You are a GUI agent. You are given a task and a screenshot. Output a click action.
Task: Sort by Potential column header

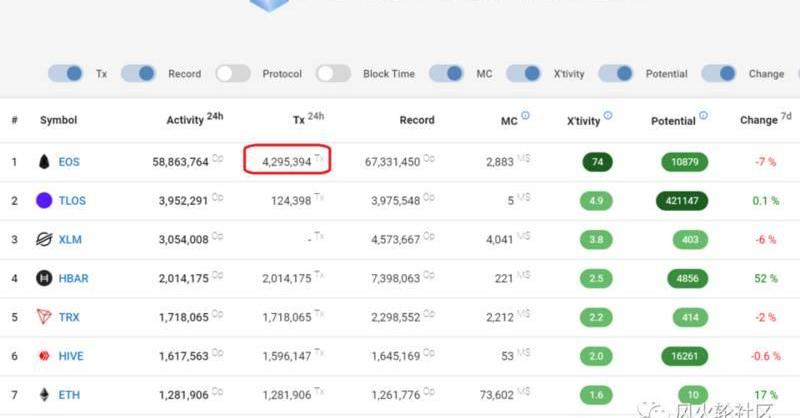pos(673,121)
